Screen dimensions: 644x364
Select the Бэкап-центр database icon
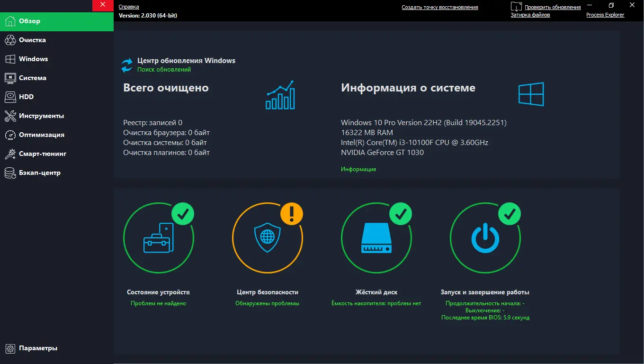(x=10, y=173)
